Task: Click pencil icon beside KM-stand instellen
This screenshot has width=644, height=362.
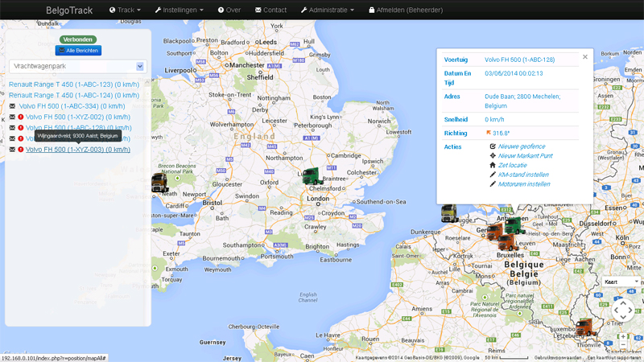Action: point(493,175)
